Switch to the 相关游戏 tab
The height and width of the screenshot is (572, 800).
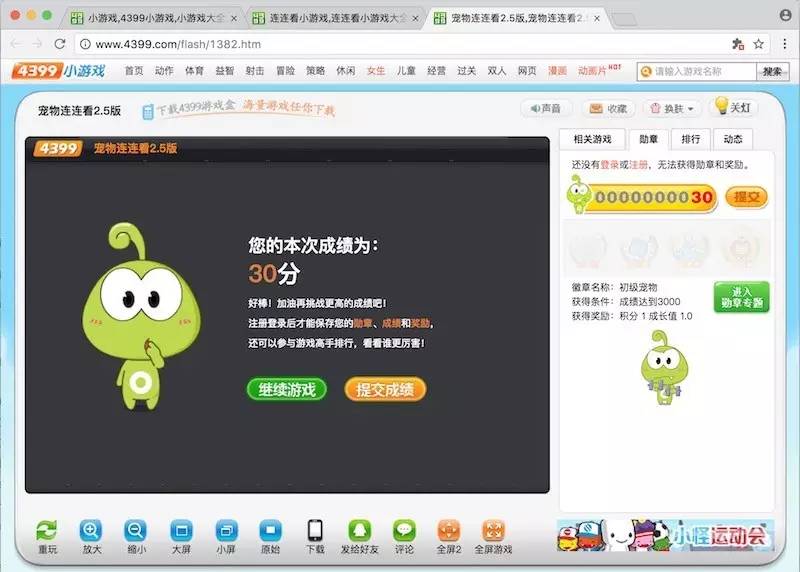[x=592, y=139]
